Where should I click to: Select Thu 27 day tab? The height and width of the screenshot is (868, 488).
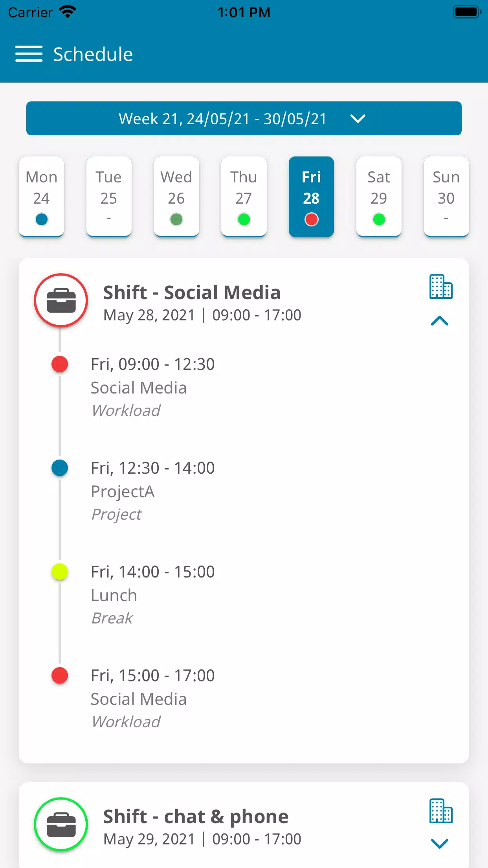(244, 197)
